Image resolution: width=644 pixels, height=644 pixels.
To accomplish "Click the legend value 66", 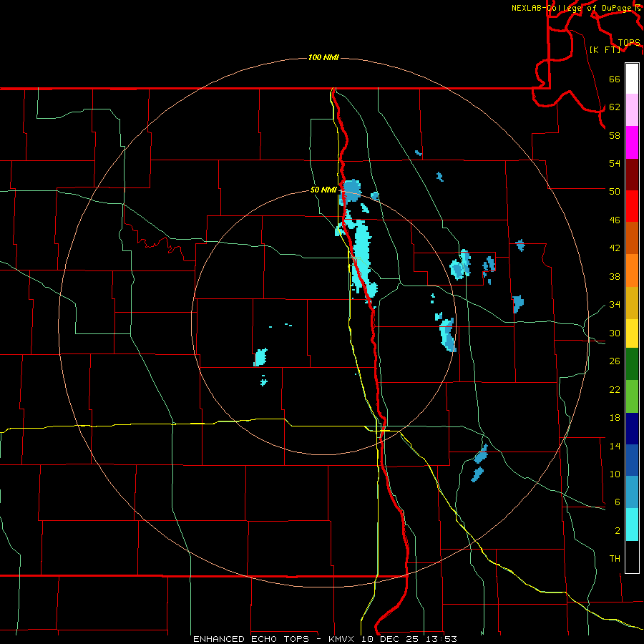I will pos(615,79).
